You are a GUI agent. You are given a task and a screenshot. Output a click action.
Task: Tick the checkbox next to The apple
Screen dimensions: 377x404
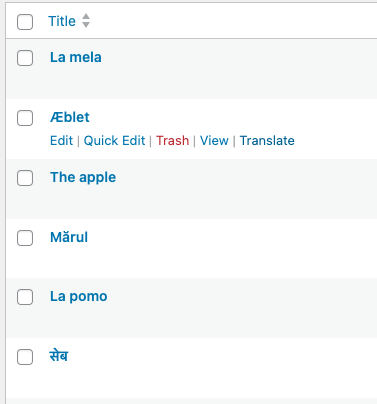pos(25,178)
